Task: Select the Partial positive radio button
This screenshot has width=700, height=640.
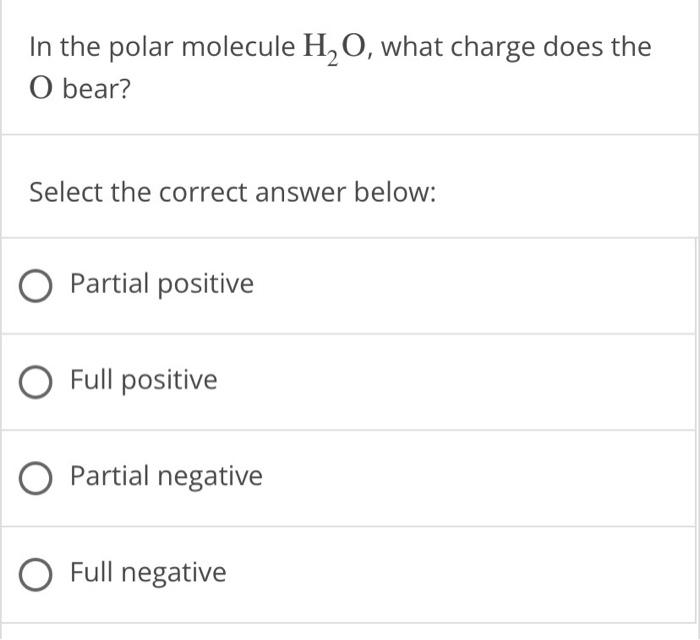Action: click(37, 285)
